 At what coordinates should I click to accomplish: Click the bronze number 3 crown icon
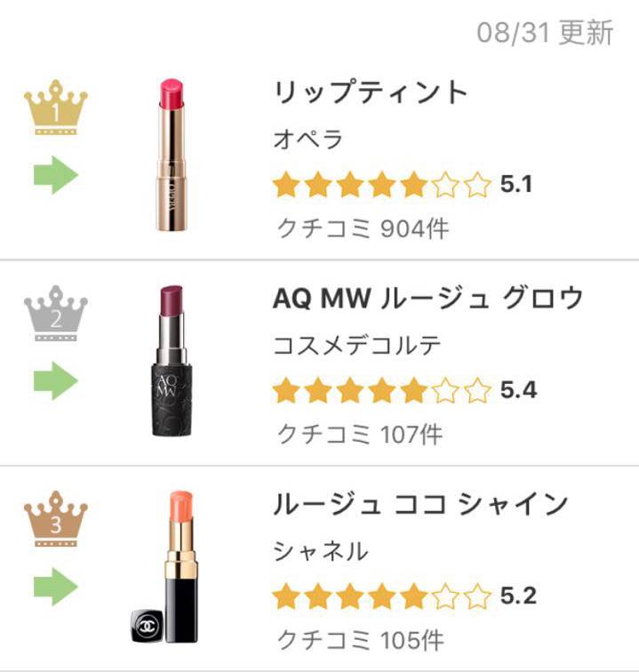coord(56,518)
